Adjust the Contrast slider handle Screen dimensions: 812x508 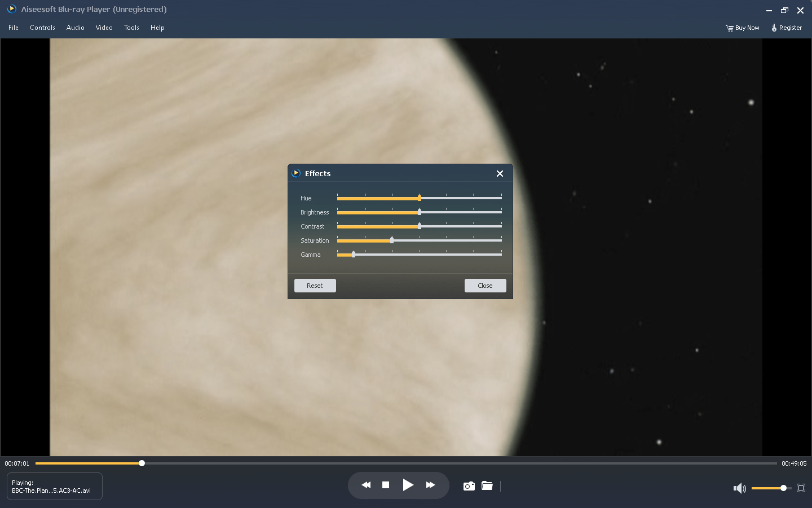pyautogui.click(x=420, y=226)
